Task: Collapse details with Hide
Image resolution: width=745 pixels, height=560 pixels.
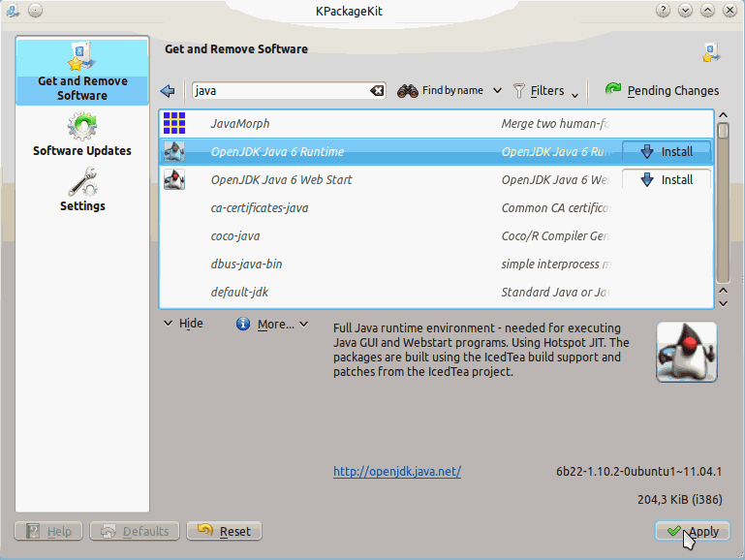Action: 183,324
